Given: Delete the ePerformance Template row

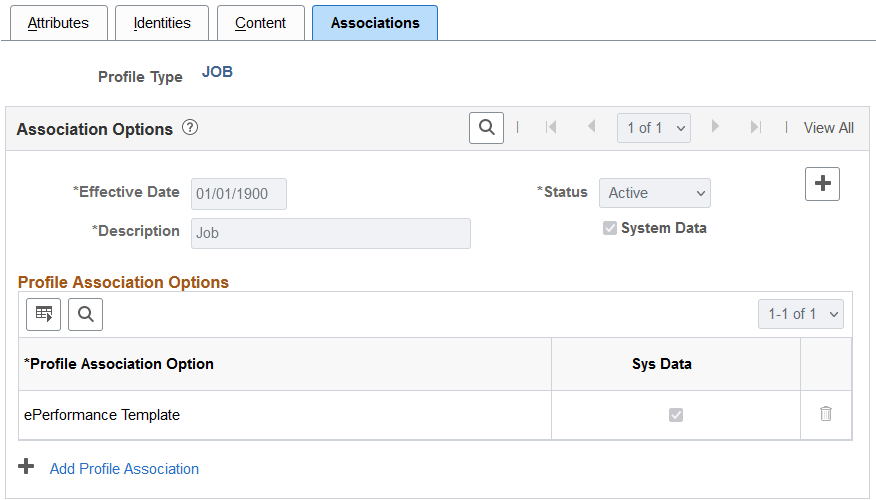Looking at the screenshot, I should (x=826, y=414).
